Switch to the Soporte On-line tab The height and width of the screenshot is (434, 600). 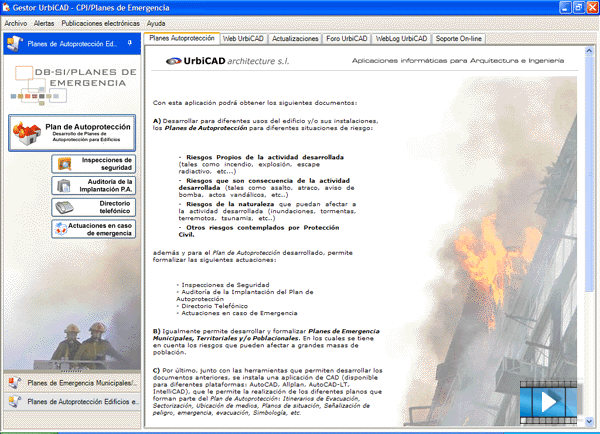458,39
